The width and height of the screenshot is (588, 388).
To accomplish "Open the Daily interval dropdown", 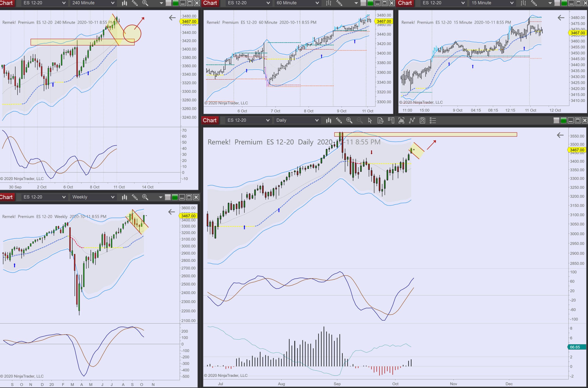I will click(x=297, y=120).
